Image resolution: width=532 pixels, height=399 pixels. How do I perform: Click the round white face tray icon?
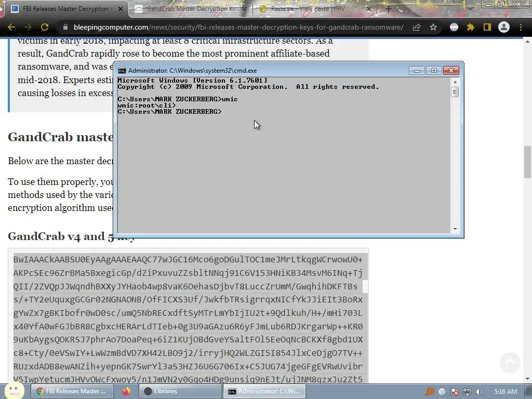[442, 392]
